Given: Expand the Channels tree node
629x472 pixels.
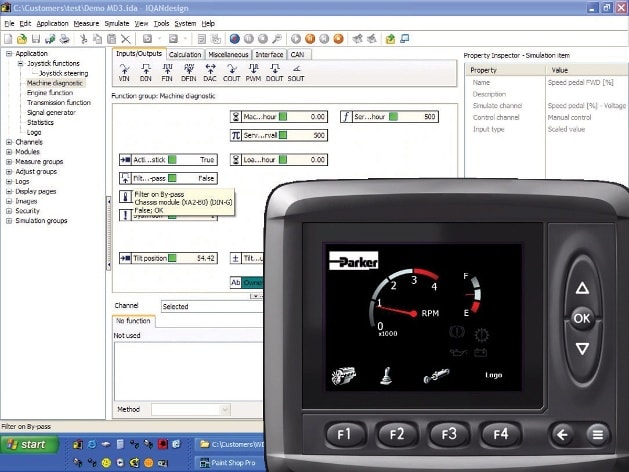Looking at the screenshot, I should [9, 142].
